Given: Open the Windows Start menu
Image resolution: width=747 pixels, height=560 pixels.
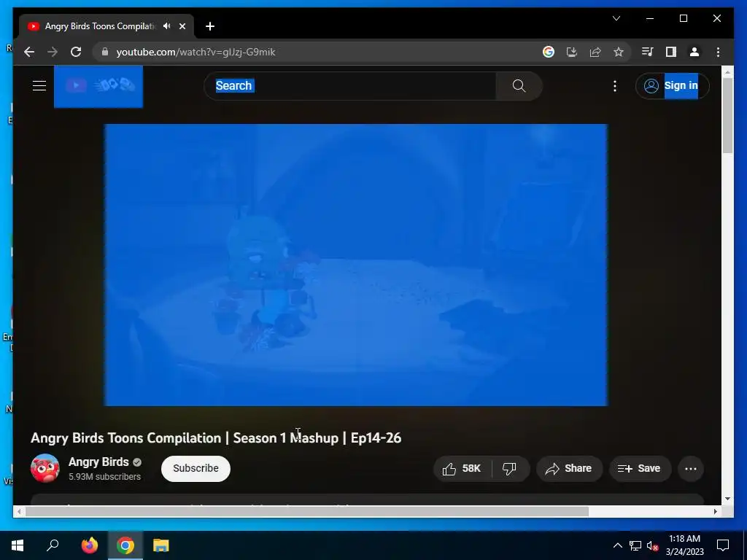Looking at the screenshot, I should coord(18,545).
